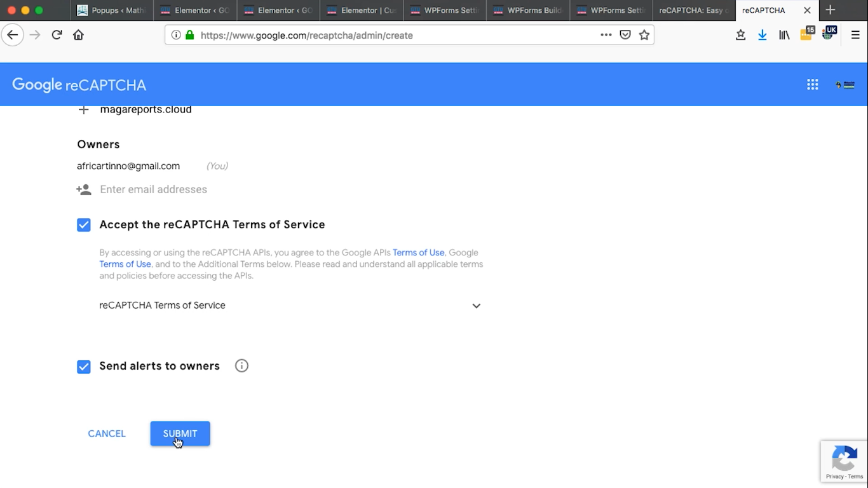Viewport: 868px width, 488px height.
Task: Open the Google APIs Terms of Use link
Action: [x=418, y=252]
